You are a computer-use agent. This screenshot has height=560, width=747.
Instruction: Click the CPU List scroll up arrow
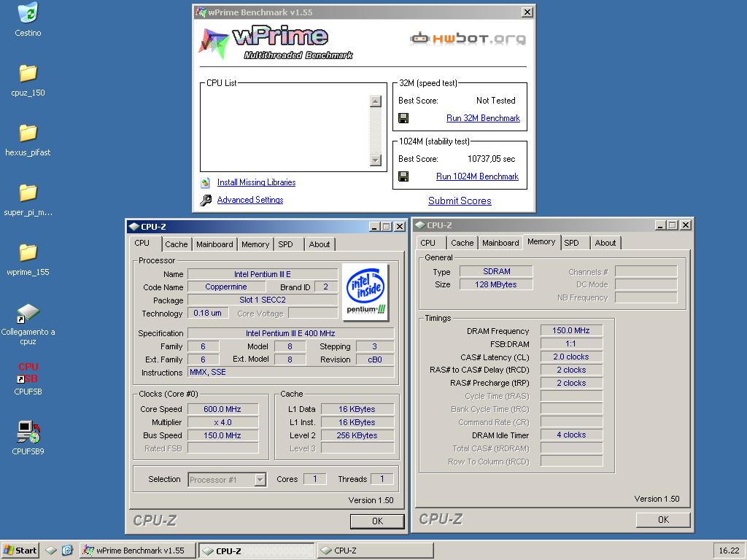[376, 101]
